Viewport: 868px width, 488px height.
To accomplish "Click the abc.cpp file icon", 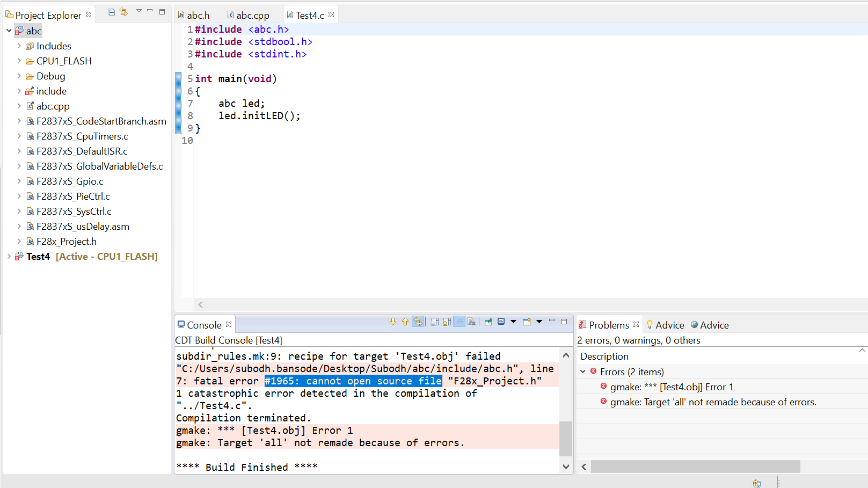I will [30, 106].
